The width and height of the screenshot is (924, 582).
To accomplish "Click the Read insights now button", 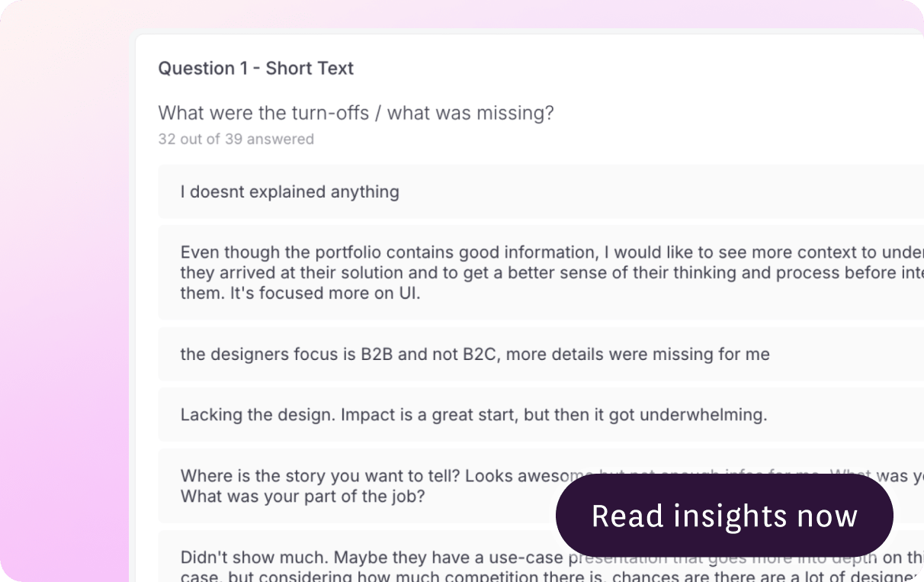I will coord(724,516).
